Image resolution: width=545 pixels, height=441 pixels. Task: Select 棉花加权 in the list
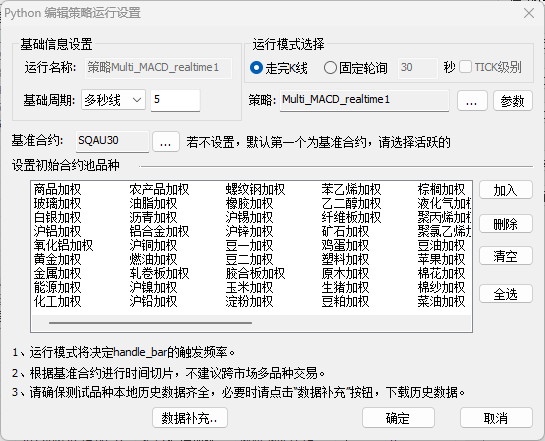point(441,273)
